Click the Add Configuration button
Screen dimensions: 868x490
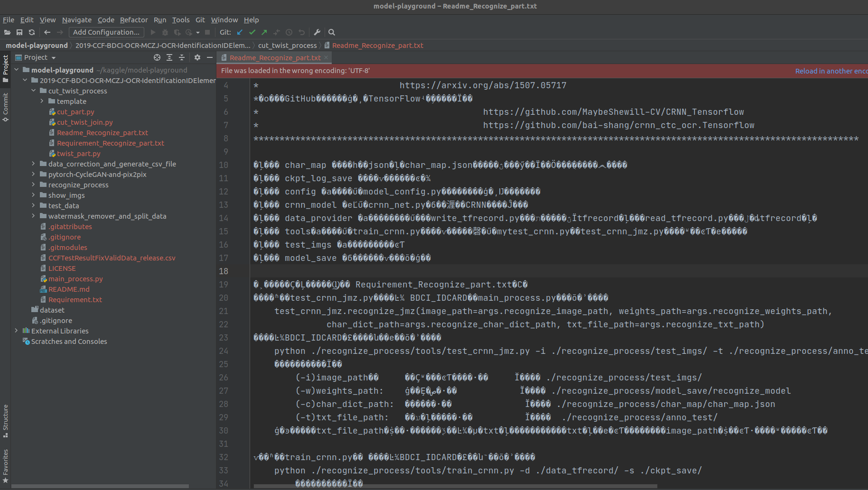tap(106, 32)
